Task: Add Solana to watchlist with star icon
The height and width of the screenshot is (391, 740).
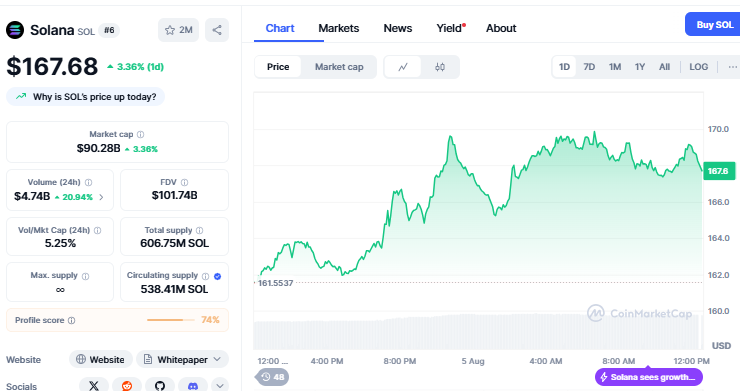Action: [x=178, y=30]
